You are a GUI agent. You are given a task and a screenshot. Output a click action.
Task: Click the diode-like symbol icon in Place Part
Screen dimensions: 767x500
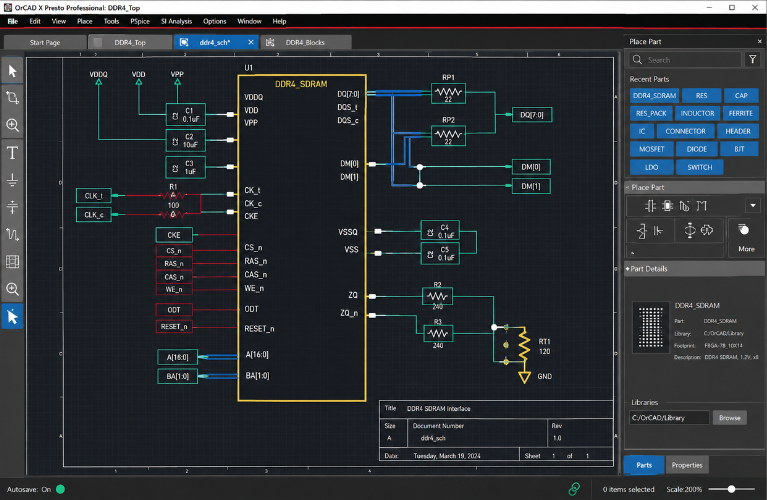[x=641, y=230]
